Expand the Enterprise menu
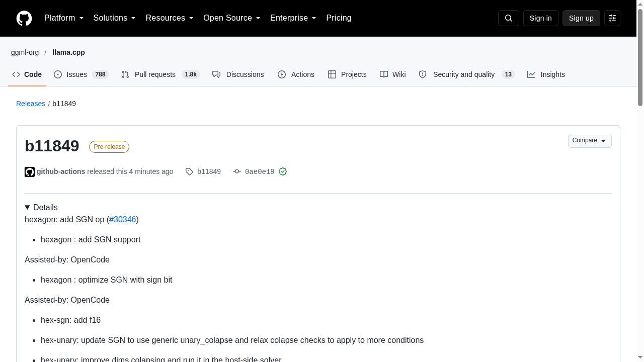This screenshot has width=644, height=362. [x=293, y=18]
